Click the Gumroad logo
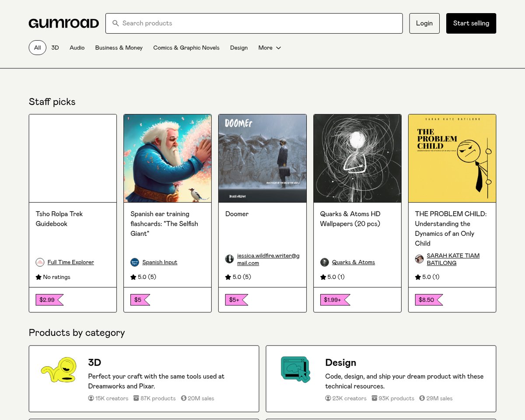The height and width of the screenshot is (420, 525). click(x=64, y=23)
